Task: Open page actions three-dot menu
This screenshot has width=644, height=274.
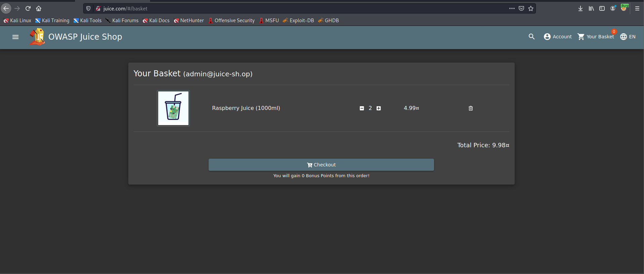Action: pos(512,8)
